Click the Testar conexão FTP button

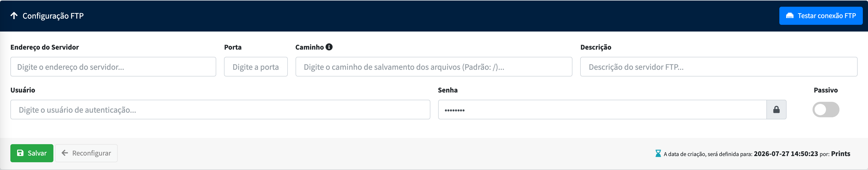tap(821, 16)
